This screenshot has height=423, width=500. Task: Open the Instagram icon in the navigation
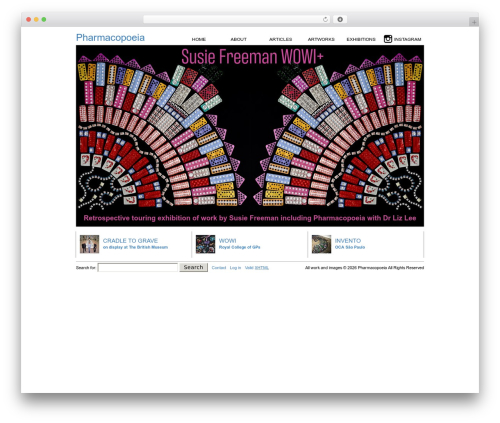tap(388, 39)
